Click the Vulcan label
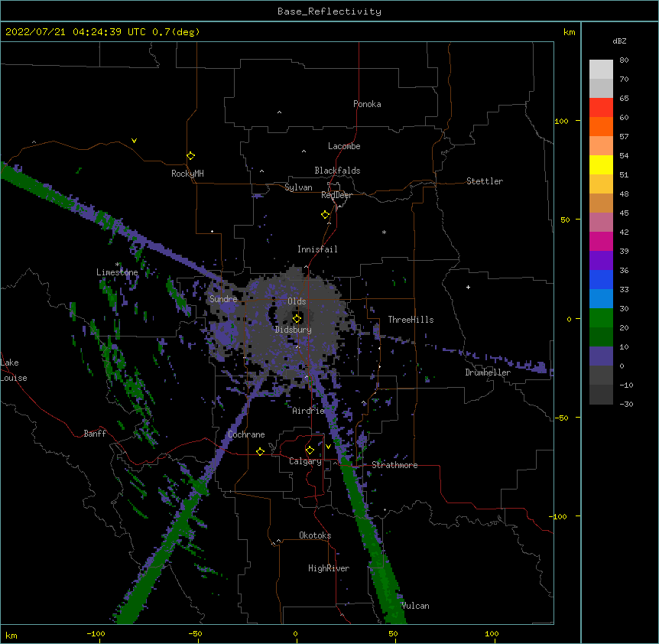 click(415, 606)
